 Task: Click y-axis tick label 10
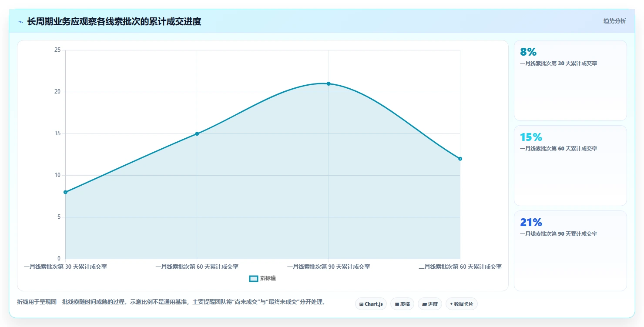click(57, 175)
